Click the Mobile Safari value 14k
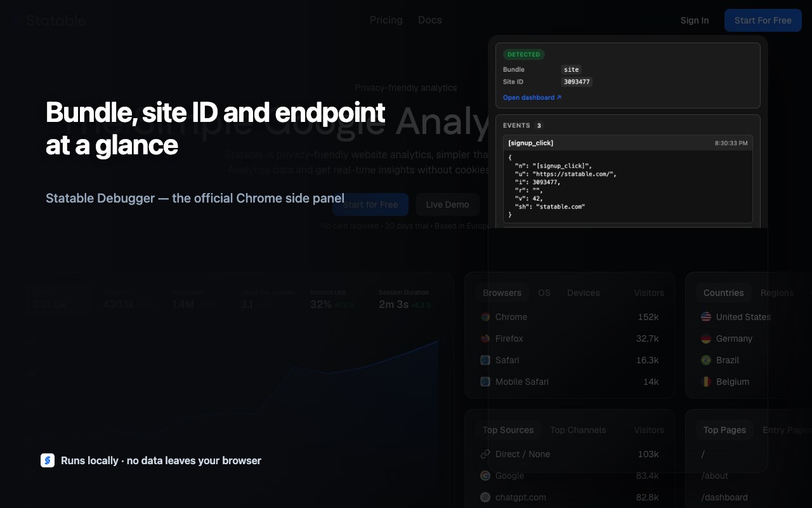Screen dimensions: 812x508 [x=651, y=382]
